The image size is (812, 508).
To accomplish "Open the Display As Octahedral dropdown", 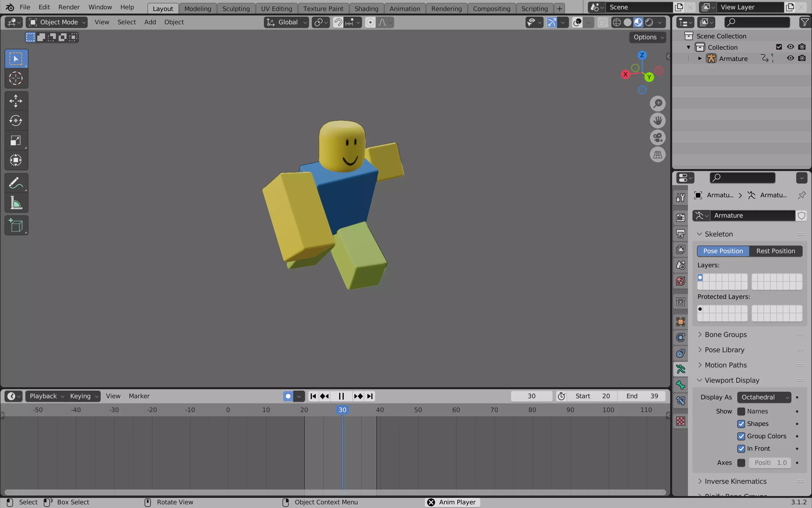I will pos(764,397).
